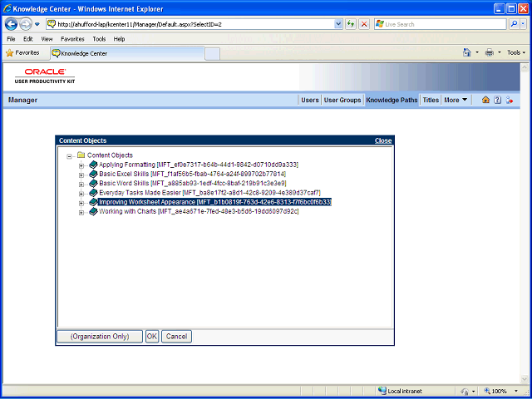
Task: Expand the Basic Excel Skills node
Action: coord(81,175)
